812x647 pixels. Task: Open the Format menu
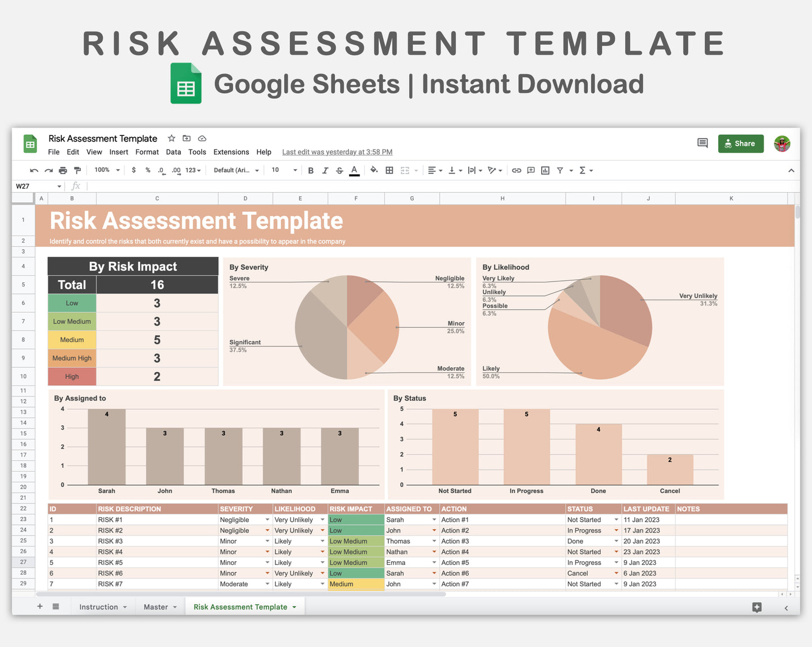tap(147, 152)
